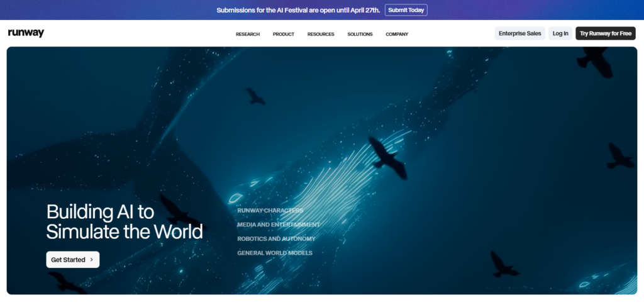The width and height of the screenshot is (644, 305).
Task: Select Runway Characters link
Action: click(270, 211)
